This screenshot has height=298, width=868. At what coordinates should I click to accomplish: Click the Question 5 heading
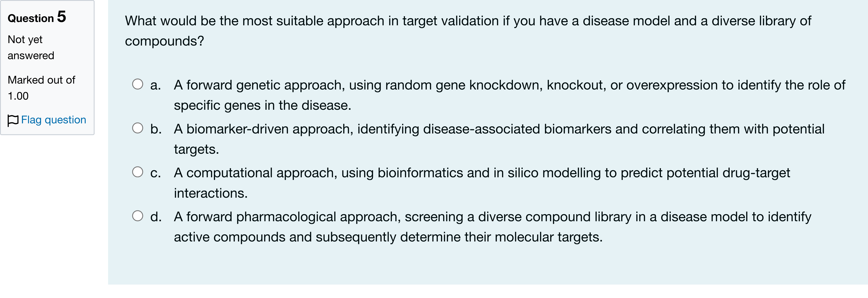pos(37,17)
